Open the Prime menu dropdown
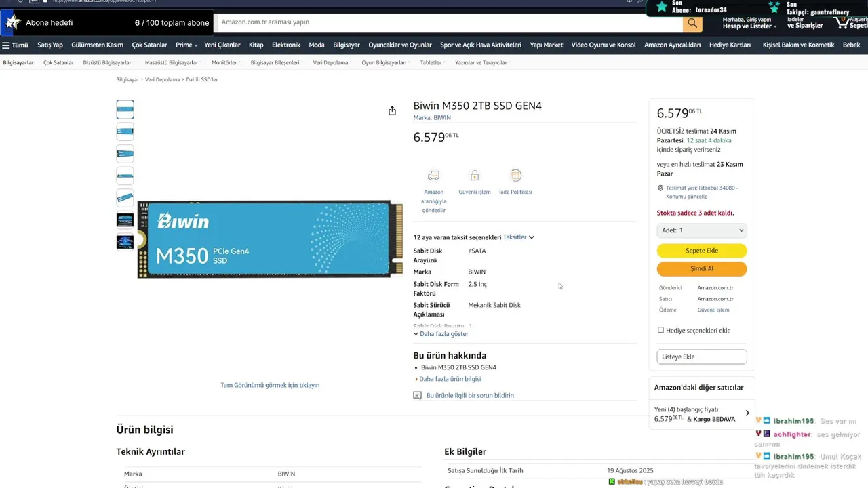 pyautogui.click(x=186, y=45)
